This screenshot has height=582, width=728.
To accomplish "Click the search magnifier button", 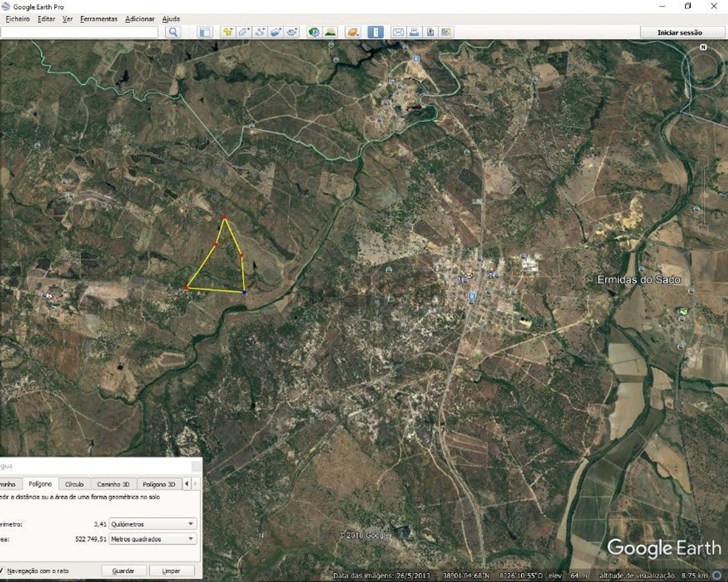I will (x=173, y=32).
